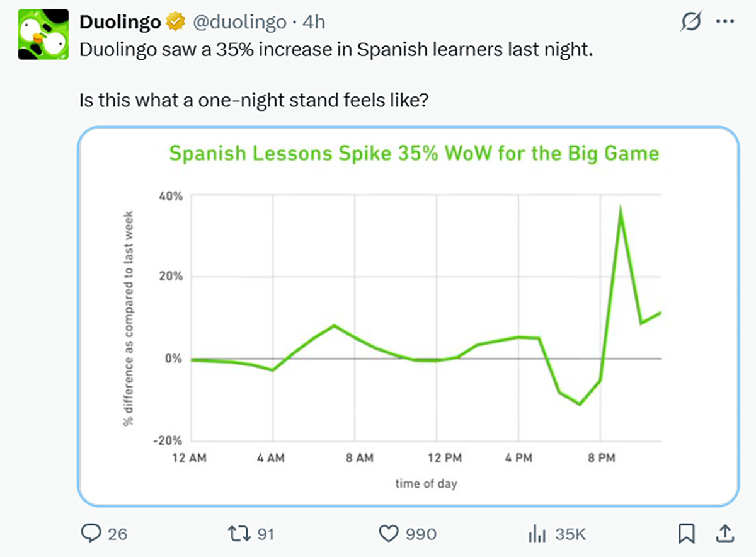This screenshot has width=756, height=557.
Task: Open the three-dot more options menu
Action: coord(725,22)
